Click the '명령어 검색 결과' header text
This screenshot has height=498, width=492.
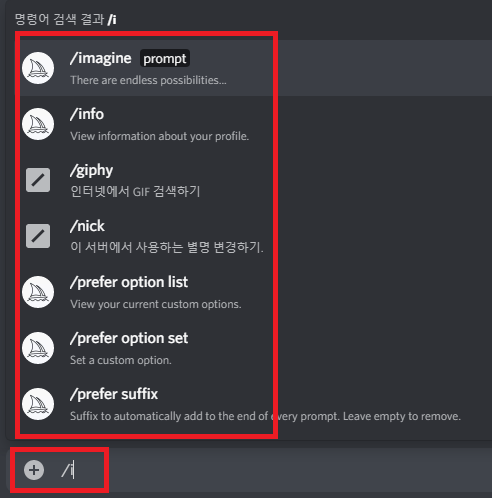pos(59,19)
